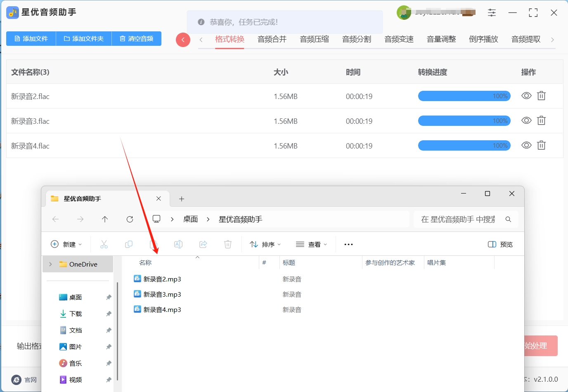Switch to the 音频分割 tab
This screenshot has height=392, width=568.
(x=357, y=39)
